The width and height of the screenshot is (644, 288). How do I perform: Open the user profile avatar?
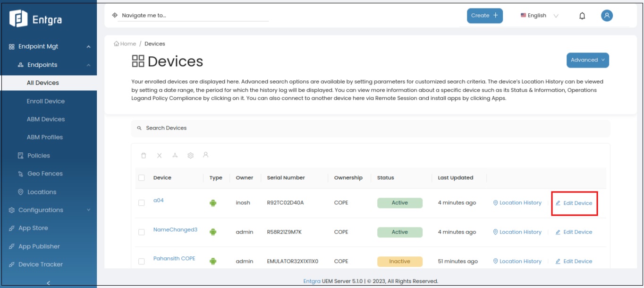click(x=607, y=16)
